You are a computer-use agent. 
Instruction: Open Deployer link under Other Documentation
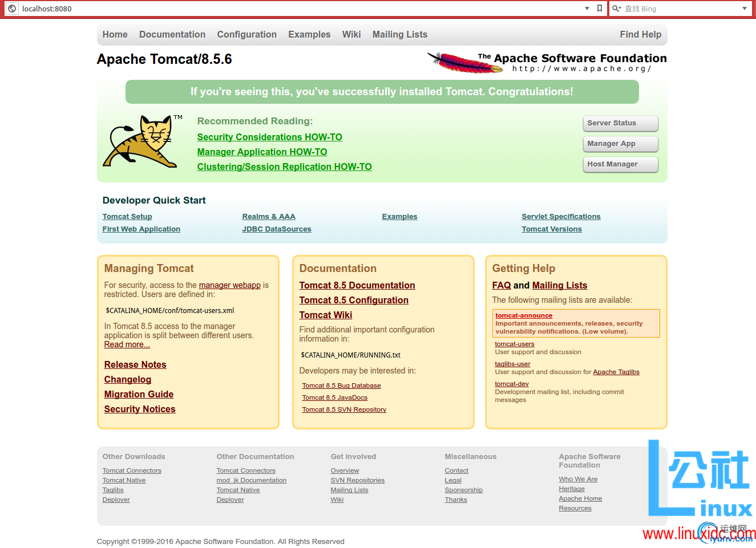point(230,500)
